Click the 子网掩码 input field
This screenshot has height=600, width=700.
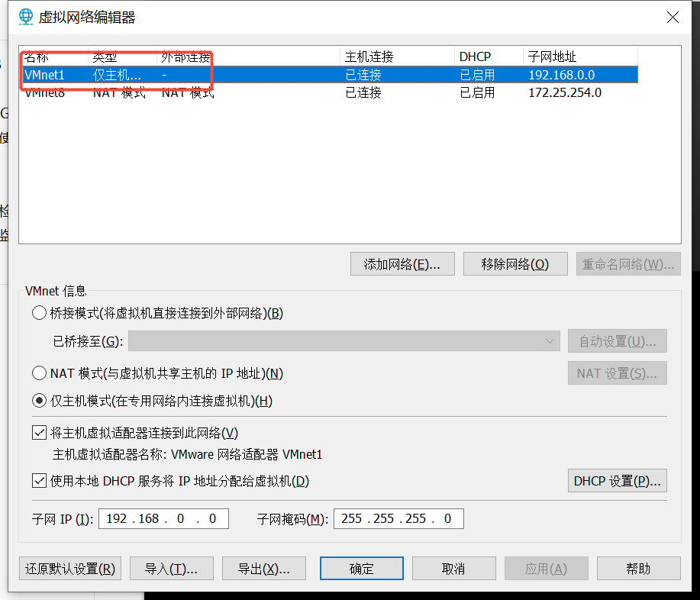(398, 518)
